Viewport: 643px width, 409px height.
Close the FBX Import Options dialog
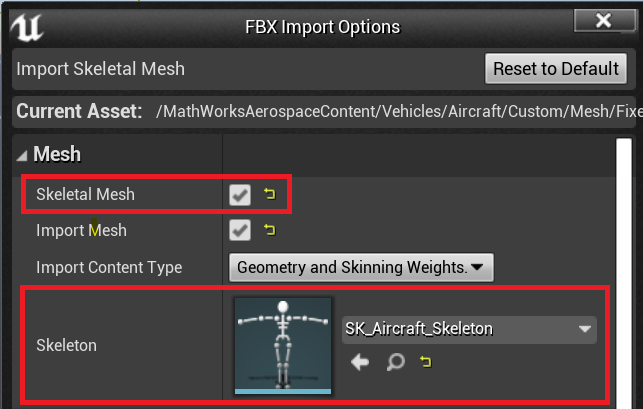[604, 20]
